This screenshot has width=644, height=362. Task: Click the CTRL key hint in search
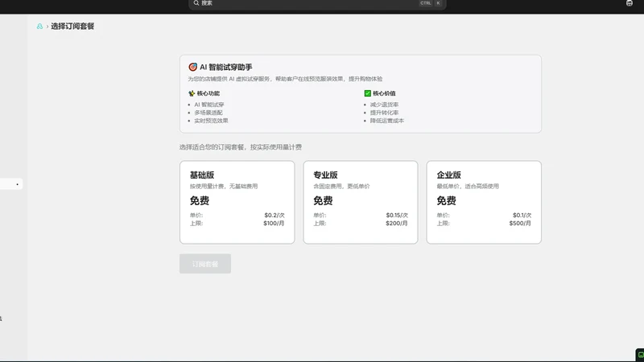coord(426,3)
